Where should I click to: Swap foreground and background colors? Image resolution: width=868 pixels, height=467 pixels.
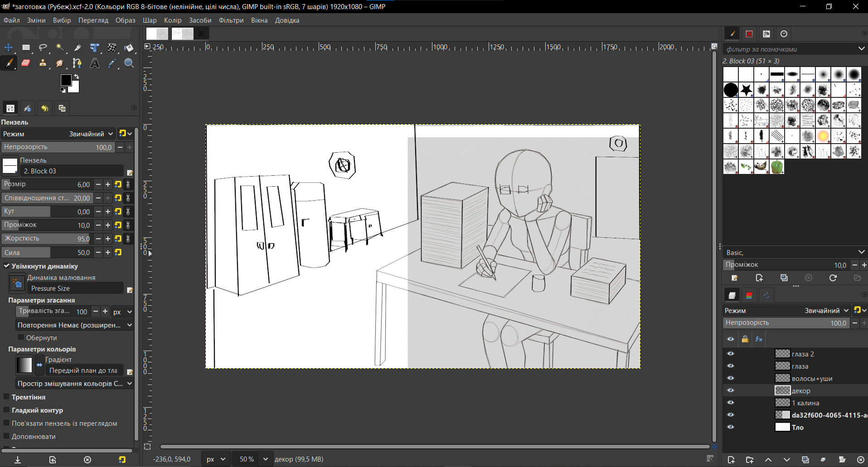tap(77, 77)
